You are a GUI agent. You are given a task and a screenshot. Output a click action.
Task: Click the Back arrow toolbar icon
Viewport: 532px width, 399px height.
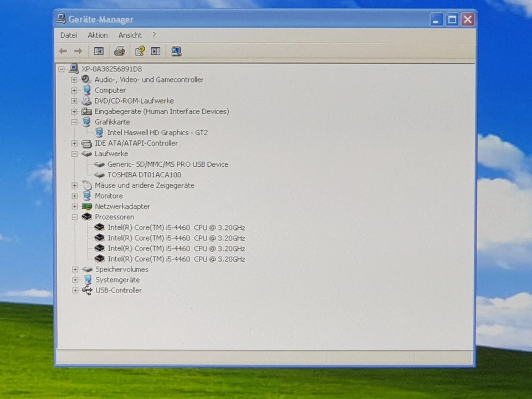pyautogui.click(x=63, y=51)
